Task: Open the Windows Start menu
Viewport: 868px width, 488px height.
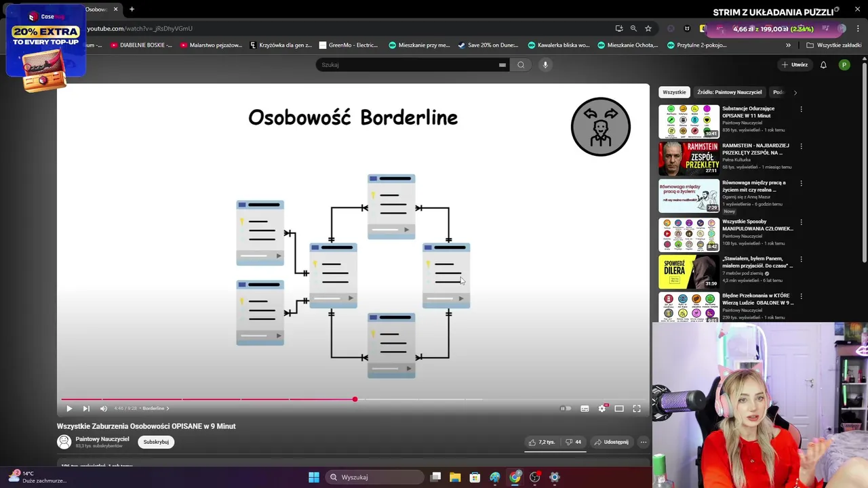Action: click(x=314, y=477)
